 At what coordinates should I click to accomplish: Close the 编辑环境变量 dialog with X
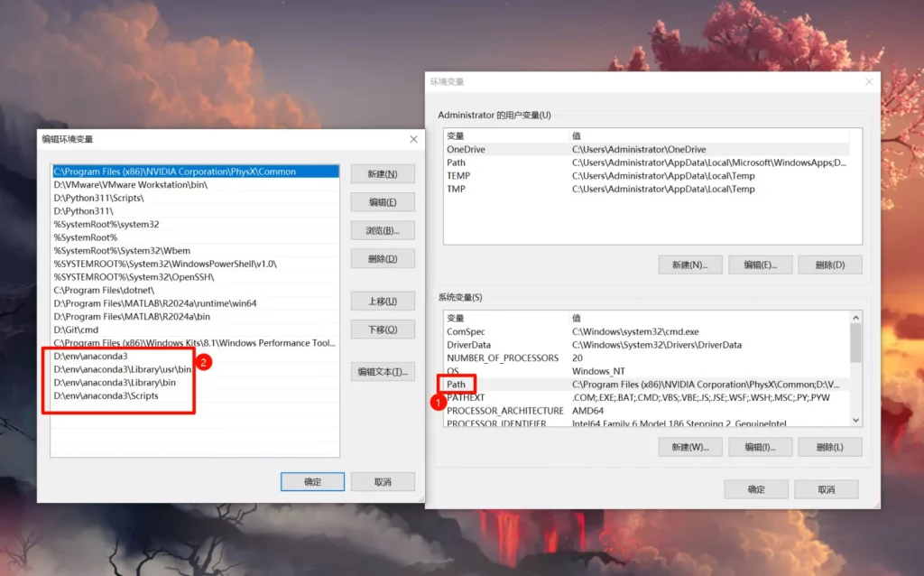click(x=413, y=139)
